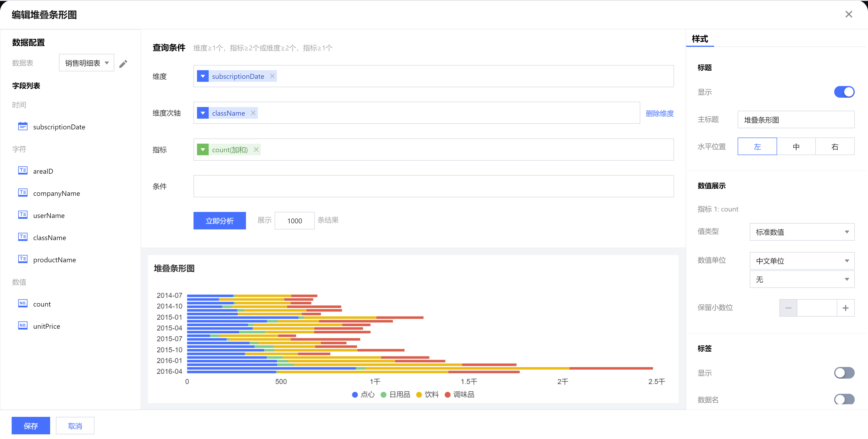This screenshot has height=439, width=868.
Task: Open the blue dropdown arrow on subscriptionDate tag
Action: tap(203, 76)
